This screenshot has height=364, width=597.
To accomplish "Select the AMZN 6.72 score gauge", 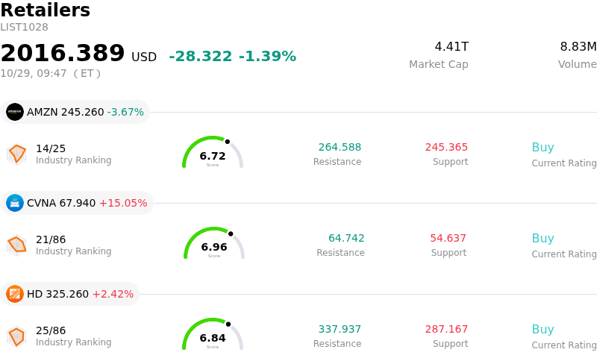I will tap(213, 152).
